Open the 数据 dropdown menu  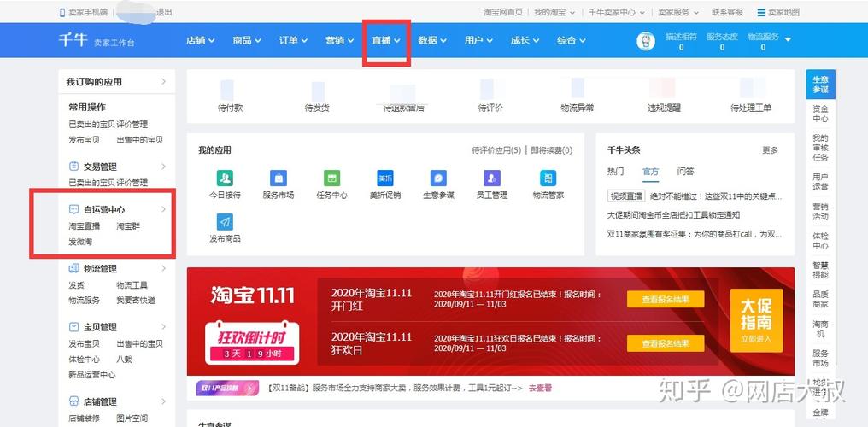(432, 40)
